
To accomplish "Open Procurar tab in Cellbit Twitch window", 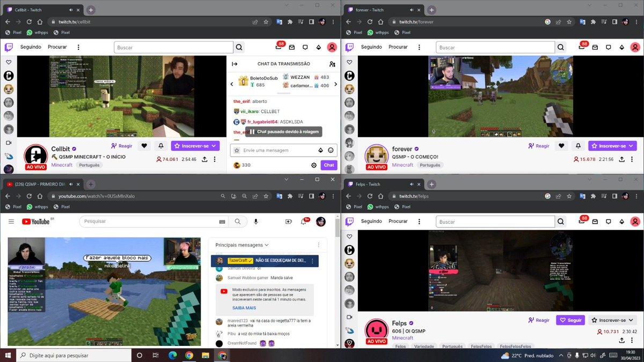I will pyautogui.click(x=57, y=47).
